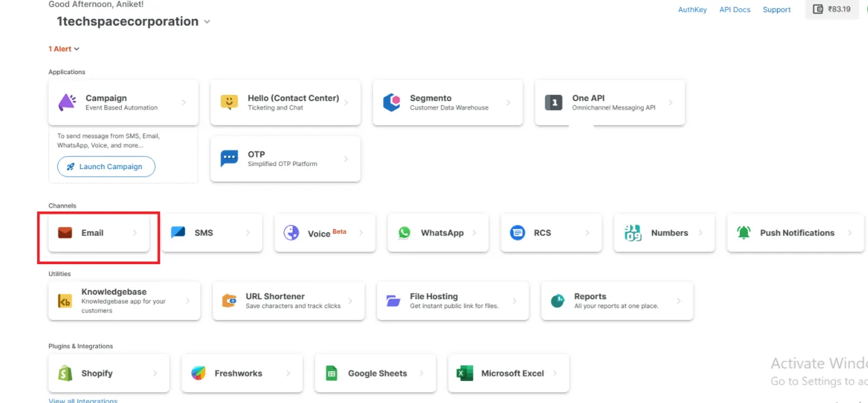Click "Event Based Automation" subtitle
Viewport: 868px width, 403px height.
[121, 108]
